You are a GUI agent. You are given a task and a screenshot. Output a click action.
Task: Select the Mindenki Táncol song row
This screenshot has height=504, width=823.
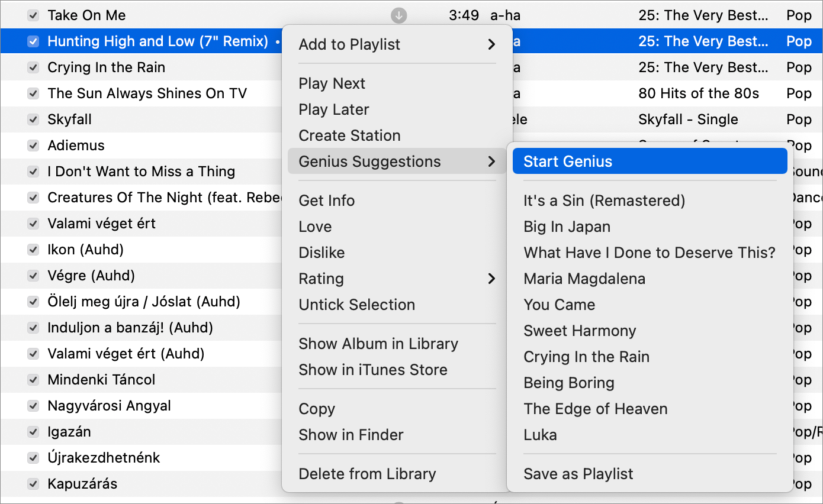pyautogui.click(x=141, y=380)
